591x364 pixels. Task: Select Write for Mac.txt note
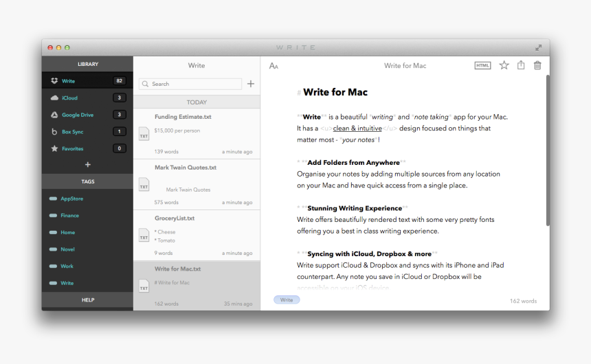(197, 286)
